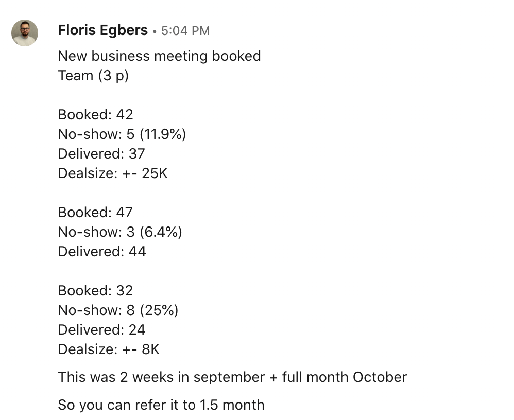Click the 'Delivered: 44' text
The width and height of the screenshot is (514, 420).
coord(102,252)
